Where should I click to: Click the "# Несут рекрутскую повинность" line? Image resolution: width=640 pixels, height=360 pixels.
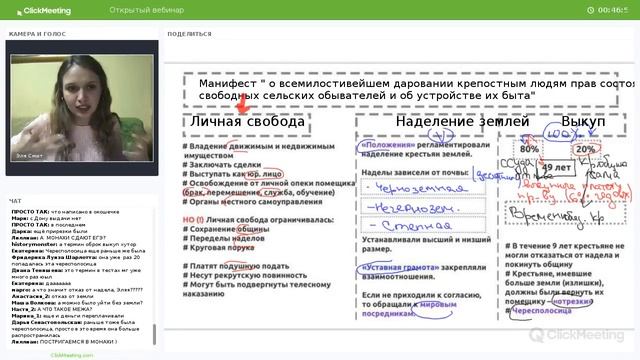pos(244,276)
